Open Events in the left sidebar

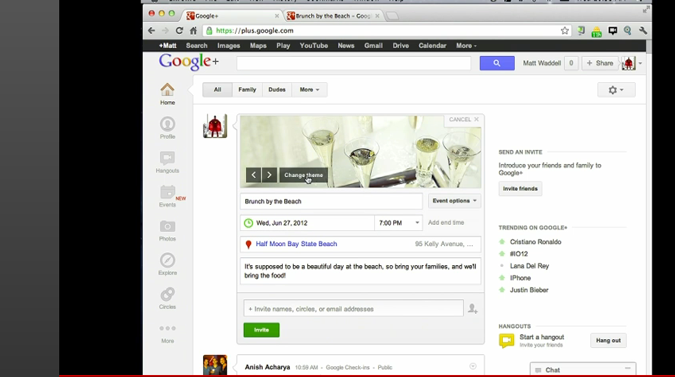[x=167, y=196]
